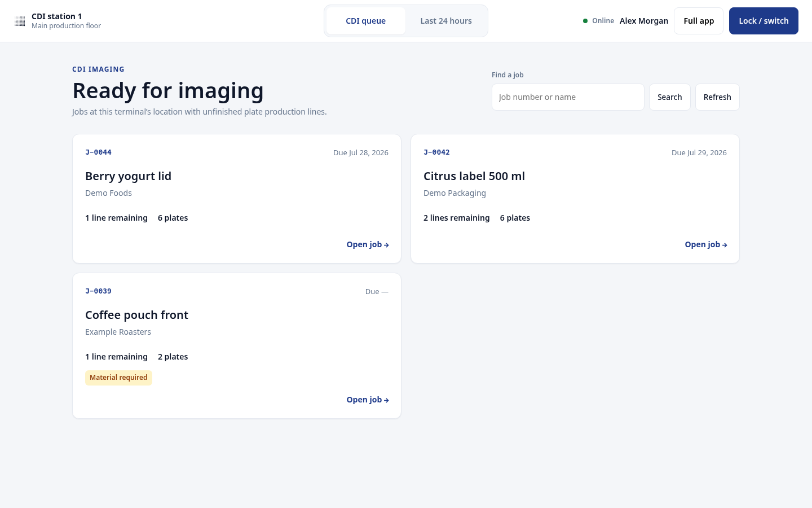This screenshot has width=812, height=508.
Task: Open job for Coffee pouch front
Action: (x=368, y=400)
